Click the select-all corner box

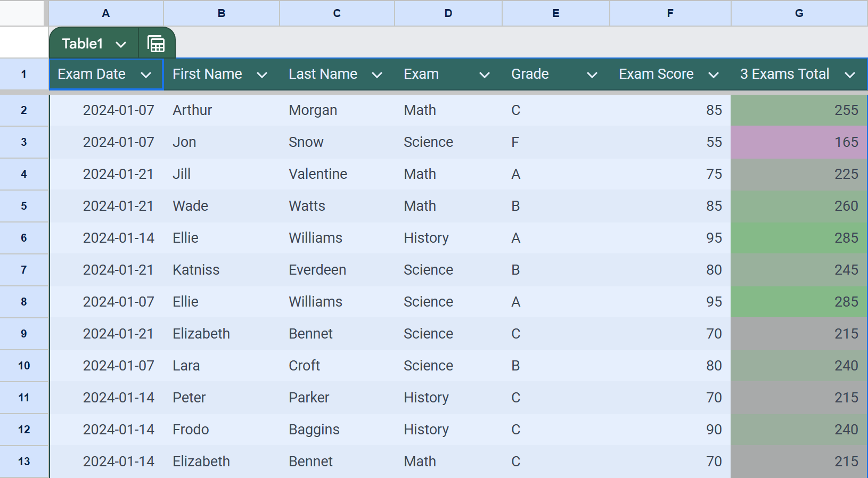point(22,13)
